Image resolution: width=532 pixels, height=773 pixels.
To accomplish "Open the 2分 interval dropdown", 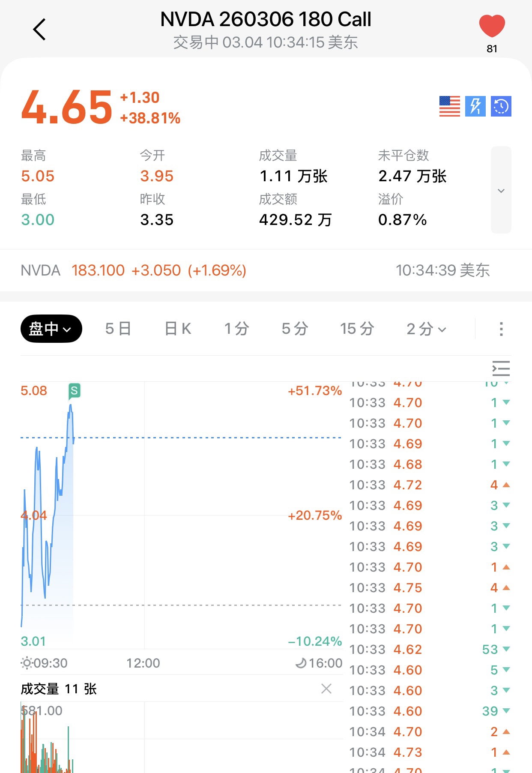I will (x=426, y=329).
